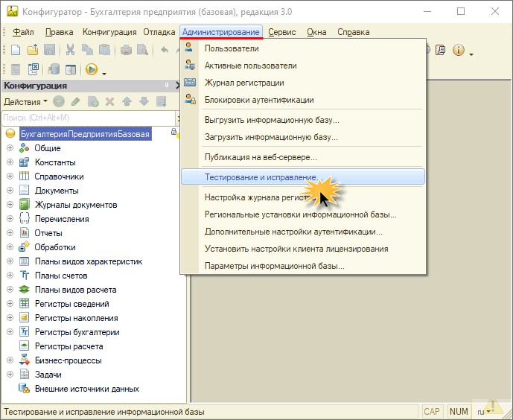The height and width of the screenshot is (420, 513).
Task: Click the Print toolbar icon
Action: tap(126, 51)
